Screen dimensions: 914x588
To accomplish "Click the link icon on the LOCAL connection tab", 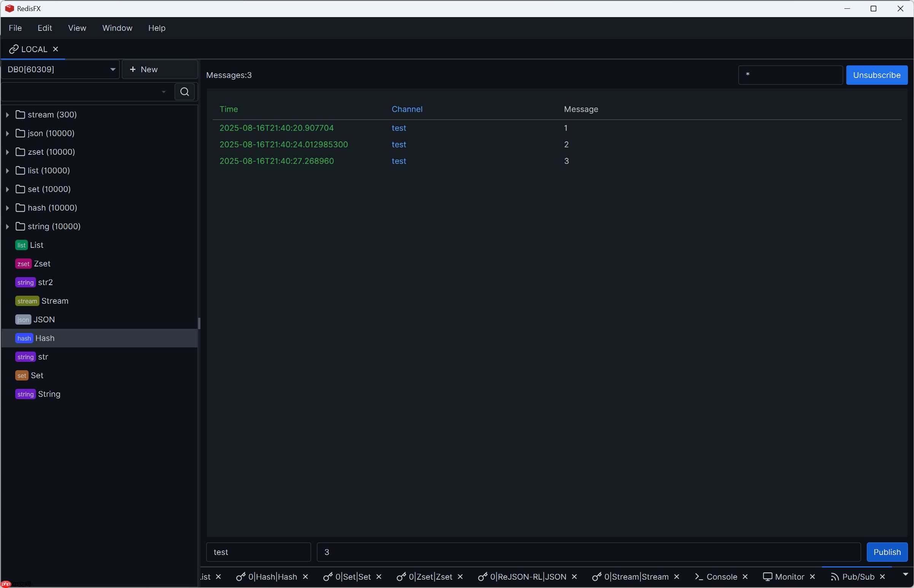I will (13, 49).
